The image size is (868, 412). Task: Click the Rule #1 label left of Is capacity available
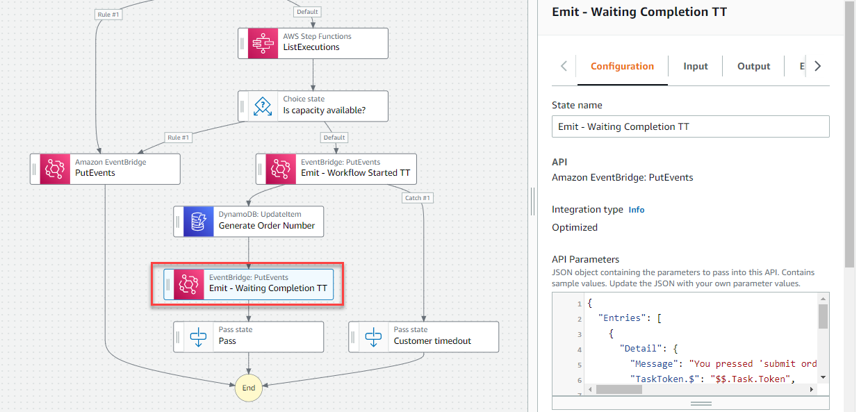179,138
